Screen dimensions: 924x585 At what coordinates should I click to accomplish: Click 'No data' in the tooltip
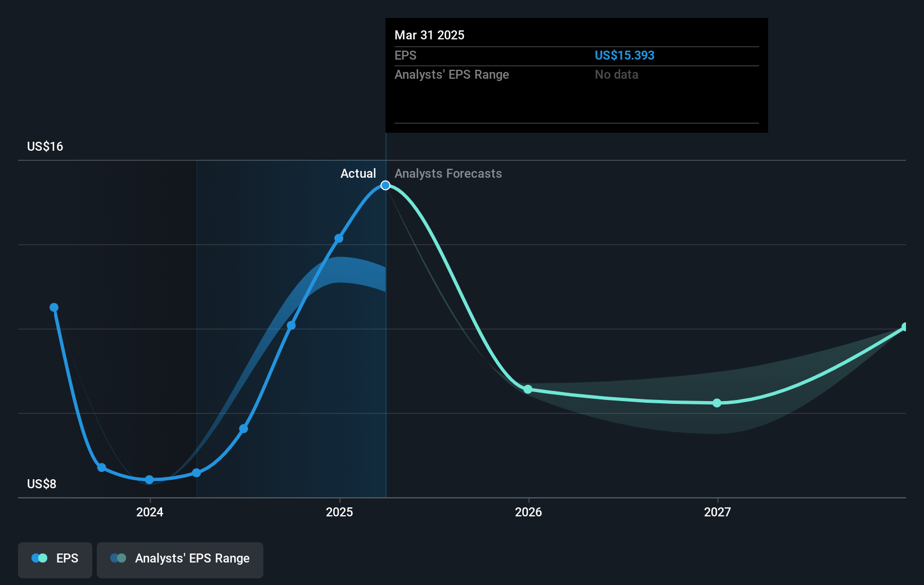pos(617,74)
